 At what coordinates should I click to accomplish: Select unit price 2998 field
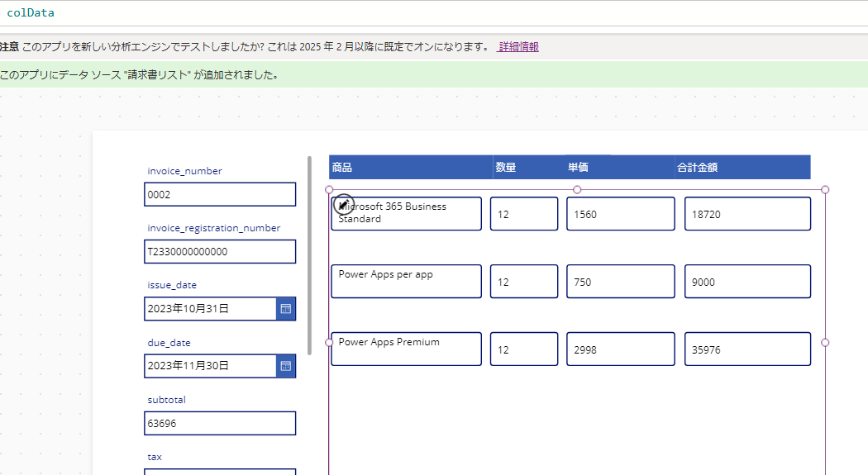coord(621,349)
